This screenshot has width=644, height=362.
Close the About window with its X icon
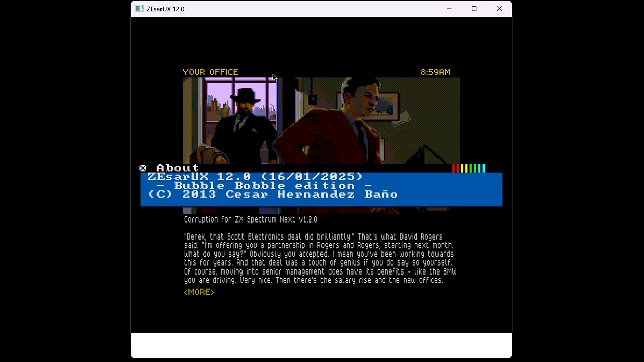pyautogui.click(x=143, y=168)
